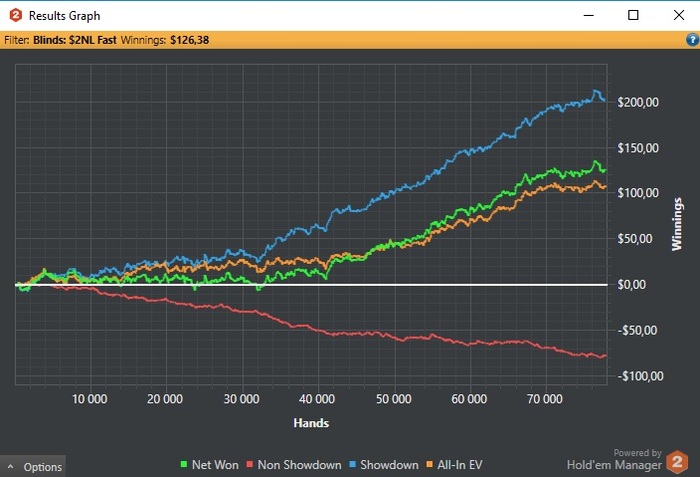This screenshot has width=700, height=477.
Task: Toggle the All-In EV legend entry
Action: pyautogui.click(x=454, y=464)
